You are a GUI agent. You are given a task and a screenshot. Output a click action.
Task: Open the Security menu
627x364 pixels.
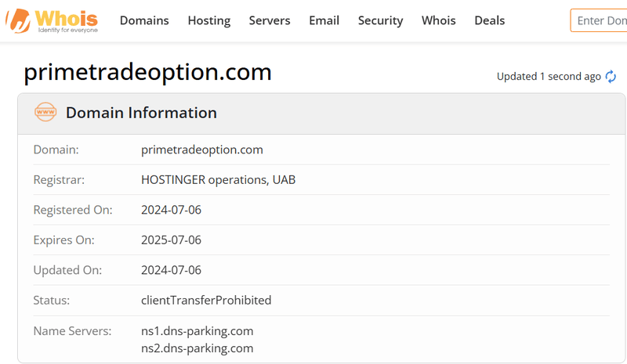coord(380,20)
